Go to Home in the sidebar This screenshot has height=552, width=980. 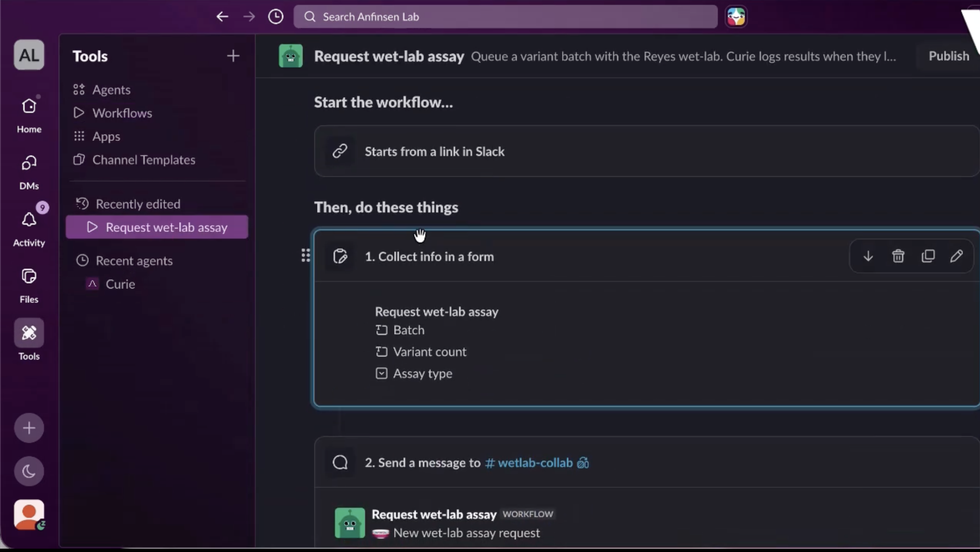coord(29,115)
